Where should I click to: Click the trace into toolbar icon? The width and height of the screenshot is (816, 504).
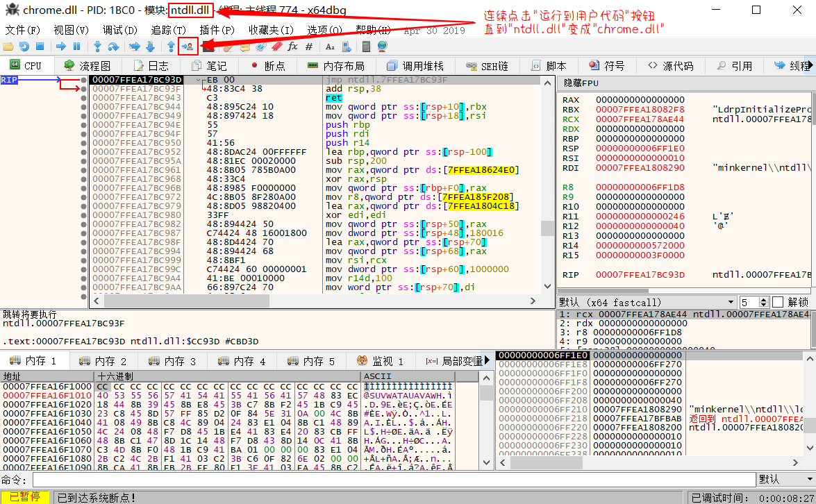[x=134, y=47]
